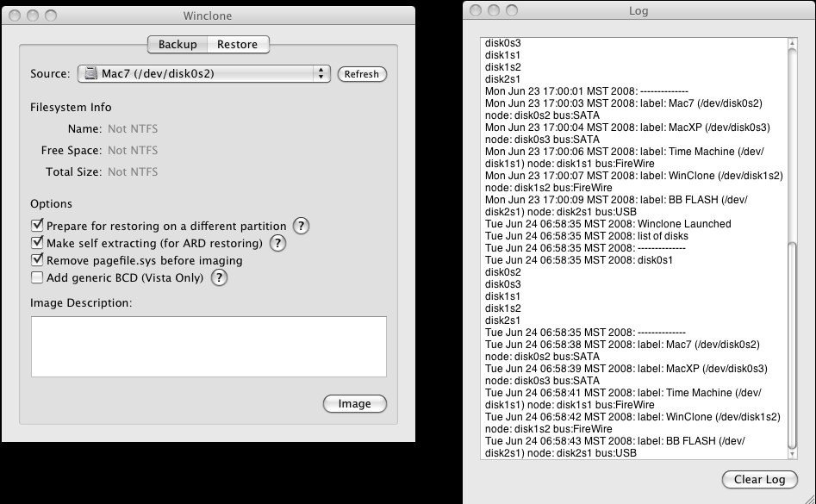The width and height of the screenshot is (816, 504).
Task: Click the 17:00:04 'label: MacXP' log line
Action: (627, 128)
